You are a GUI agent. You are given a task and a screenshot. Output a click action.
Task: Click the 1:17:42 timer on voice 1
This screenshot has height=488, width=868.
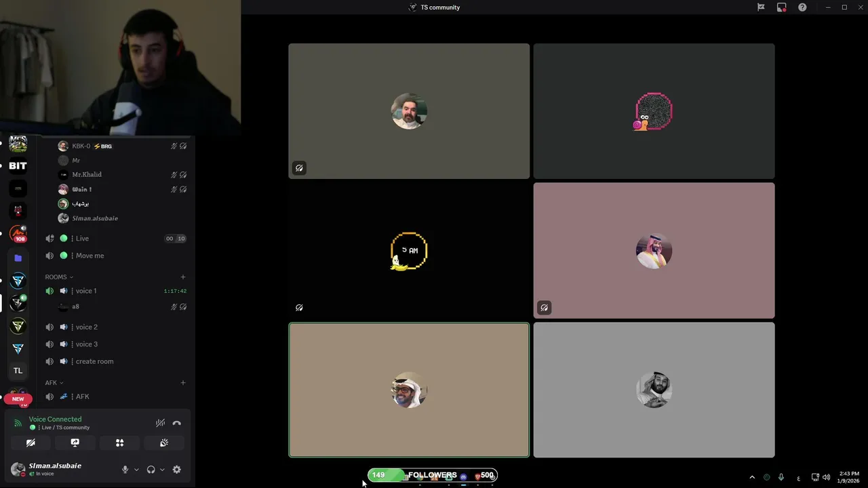(175, 291)
